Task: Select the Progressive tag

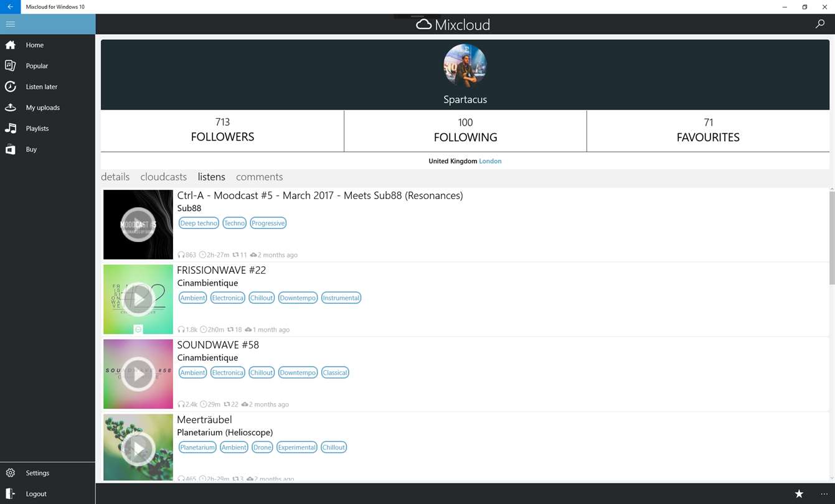Action: click(268, 223)
